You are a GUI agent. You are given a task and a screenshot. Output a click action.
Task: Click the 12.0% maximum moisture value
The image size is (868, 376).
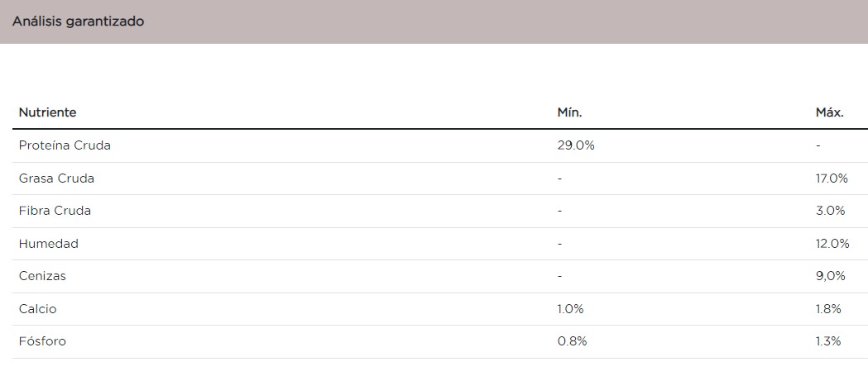click(x=832, y=244)
